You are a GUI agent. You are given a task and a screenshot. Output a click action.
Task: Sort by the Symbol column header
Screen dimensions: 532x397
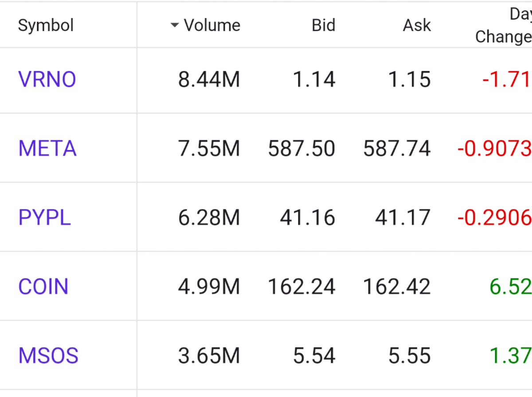tap(46, 25)
